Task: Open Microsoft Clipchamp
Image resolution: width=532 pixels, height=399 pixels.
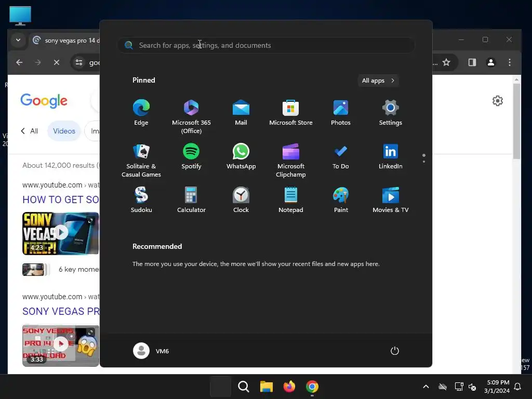Action: [291, 160]
